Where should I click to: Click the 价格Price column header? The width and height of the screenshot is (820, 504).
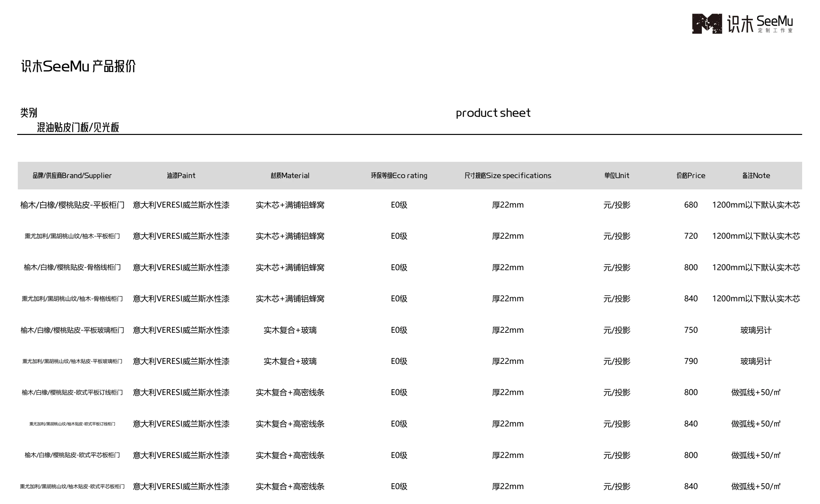click(x=690, y=175)
